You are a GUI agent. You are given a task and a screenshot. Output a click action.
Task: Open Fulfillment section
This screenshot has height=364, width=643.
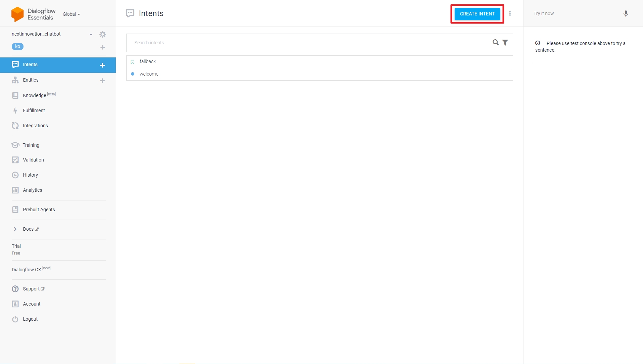pyautogui.click(x=34, y=110)
